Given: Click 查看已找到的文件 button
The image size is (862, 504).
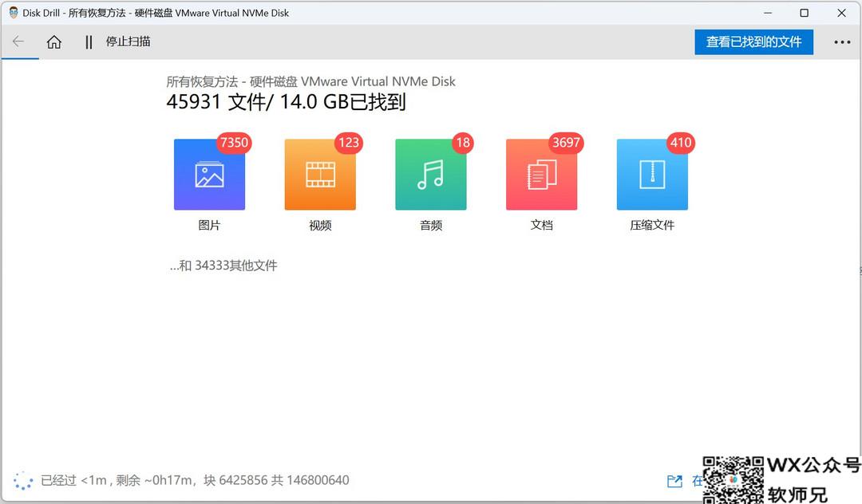Looking at the screenshot, I should (x=753, y=41).
